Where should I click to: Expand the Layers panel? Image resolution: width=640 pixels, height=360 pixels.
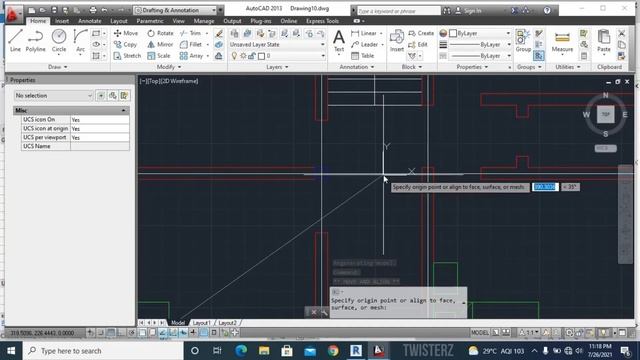coord(277,67)
